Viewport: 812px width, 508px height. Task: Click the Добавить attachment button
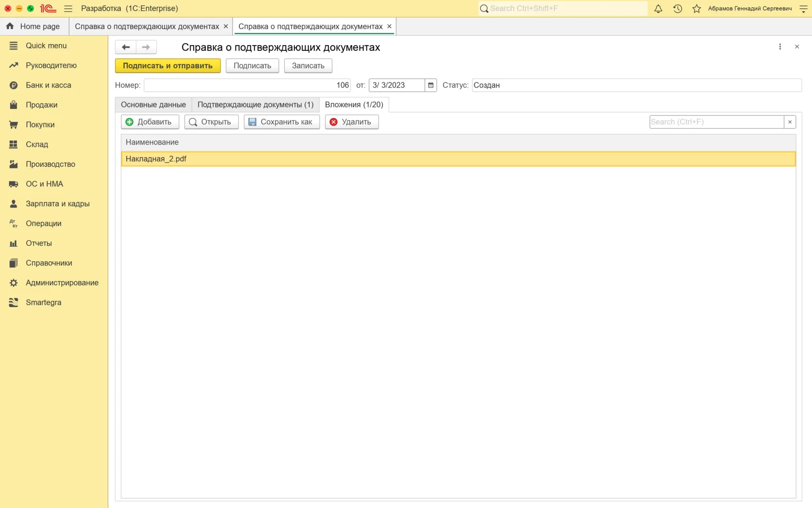150,122
